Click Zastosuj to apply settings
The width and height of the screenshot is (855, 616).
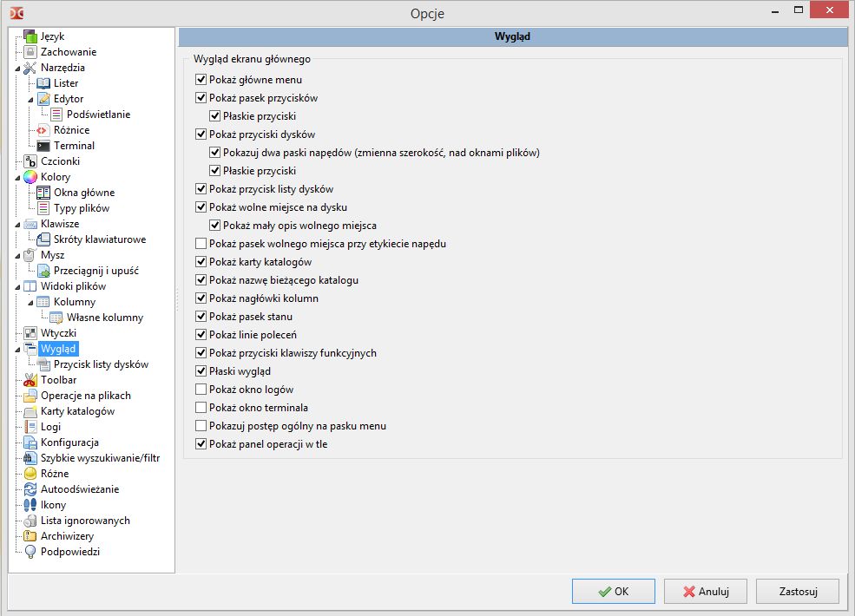pyautogui.click(x=798, y=592)
